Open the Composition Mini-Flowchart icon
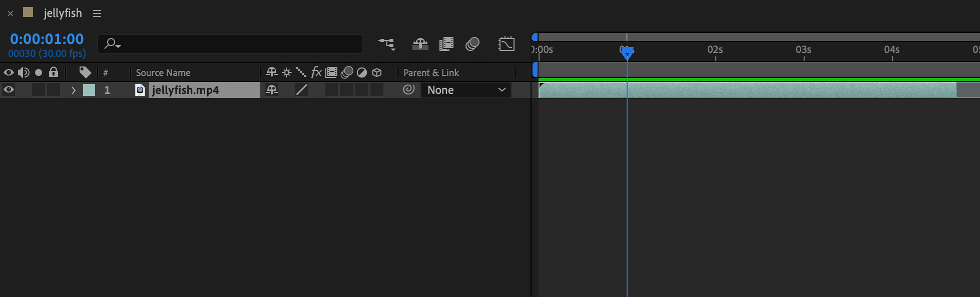 (386, 44)
